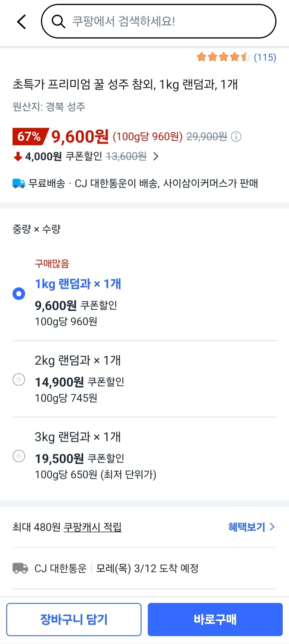Tap the star rating icons

point(223,57)
